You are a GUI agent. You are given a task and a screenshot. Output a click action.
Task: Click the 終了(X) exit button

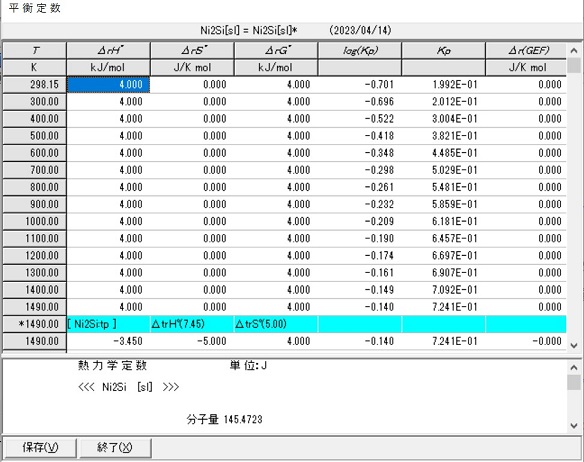115,447
